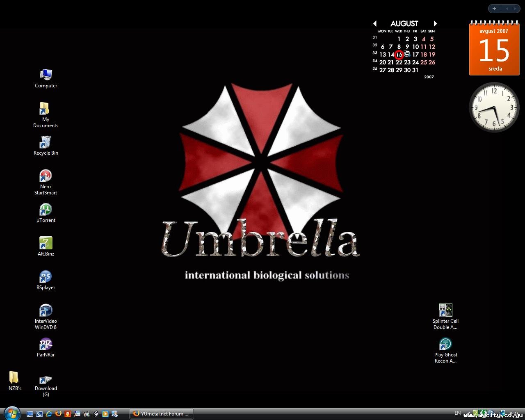Image resolution: width=525 pixels, height=420 pixels.
Task: Click the analog clock gadget
Action: click(494, 108)
